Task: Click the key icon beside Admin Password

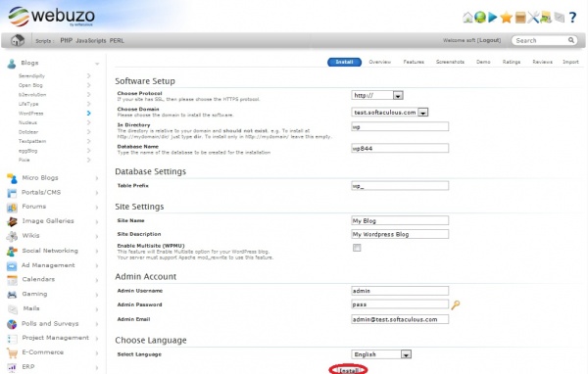Action: tap(456, 305)
